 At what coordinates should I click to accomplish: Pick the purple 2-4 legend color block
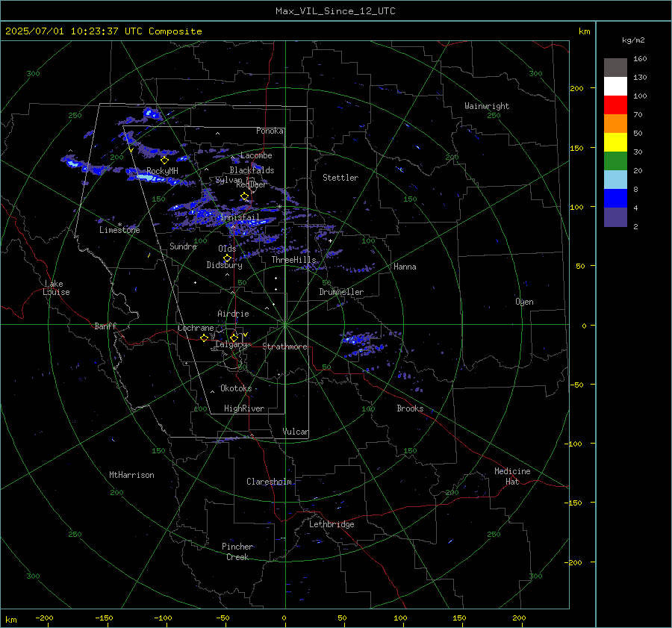tap(615, 217)
